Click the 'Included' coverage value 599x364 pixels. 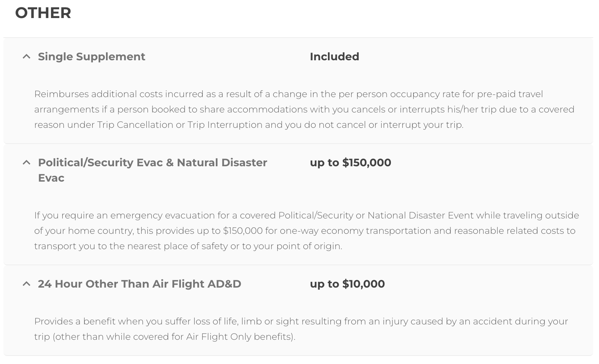tap(334, 57)
